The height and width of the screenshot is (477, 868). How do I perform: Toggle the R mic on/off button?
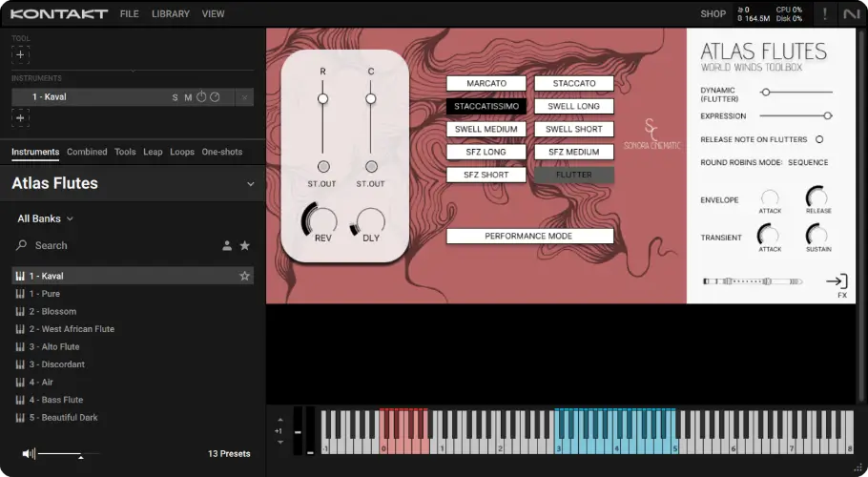point(323,167)
